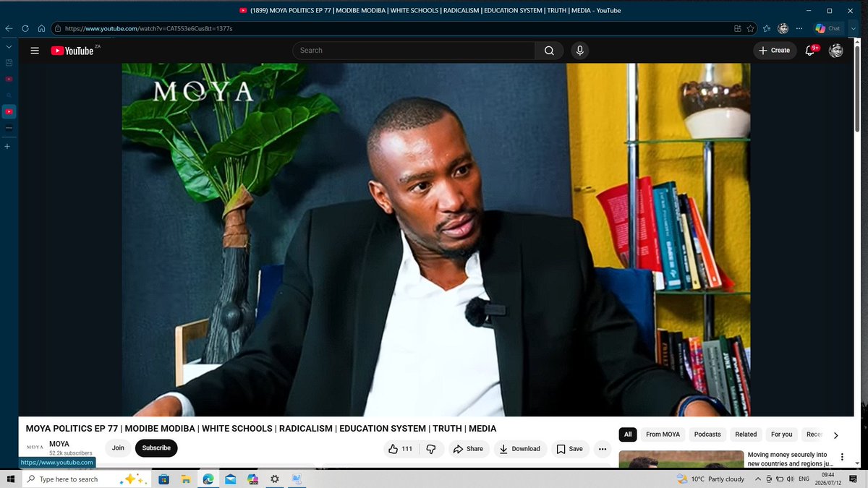868x488 pixels.
Task: Open weather widget 10°C Partly cloudy
Action: (x=710, y=479)
